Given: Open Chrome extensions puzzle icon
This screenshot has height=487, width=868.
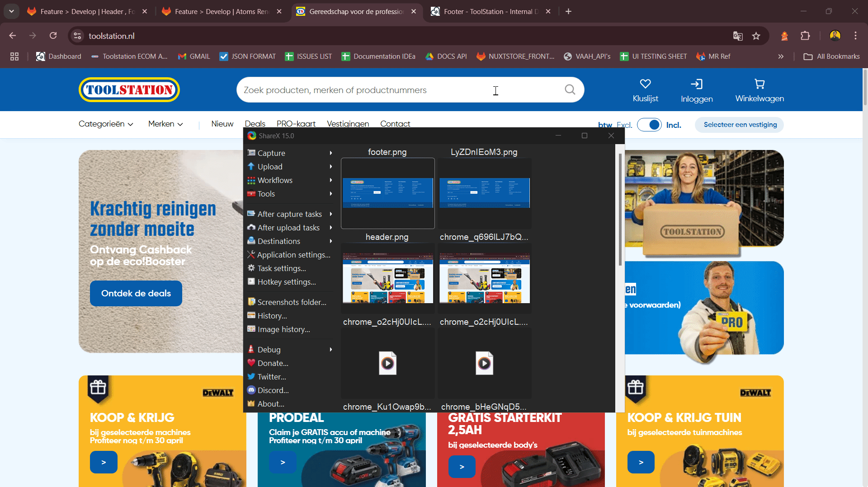Looking at the screenshot, I should pyautogui.click(x=805, y=36).
